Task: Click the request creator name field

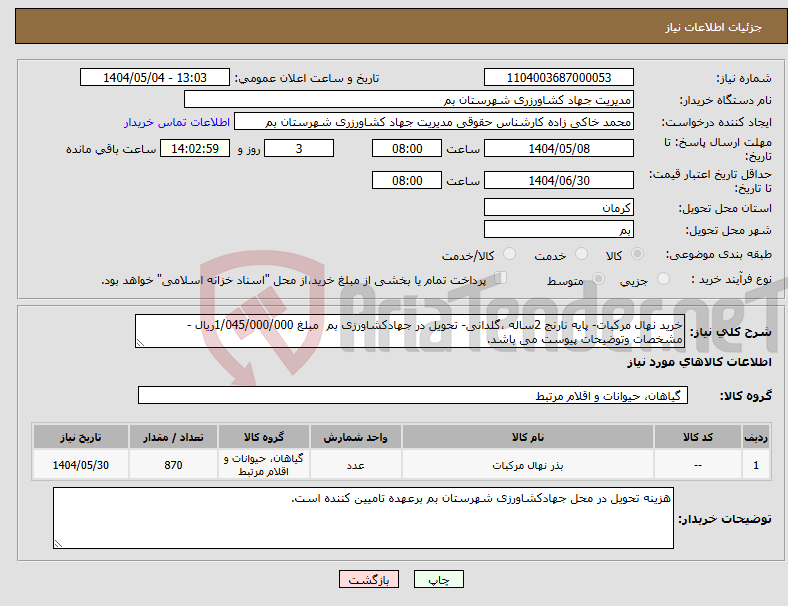Action: (x=434, y=122)
